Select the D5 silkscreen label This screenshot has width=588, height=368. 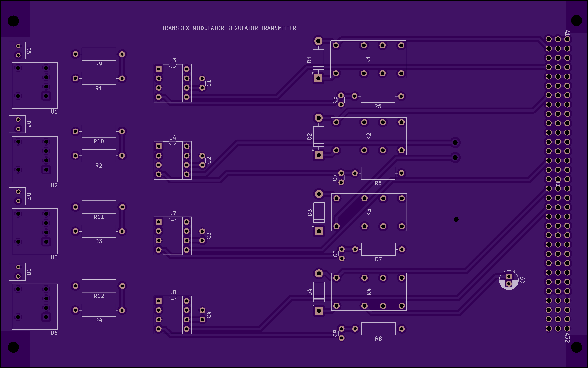click(x=29, y=51)
